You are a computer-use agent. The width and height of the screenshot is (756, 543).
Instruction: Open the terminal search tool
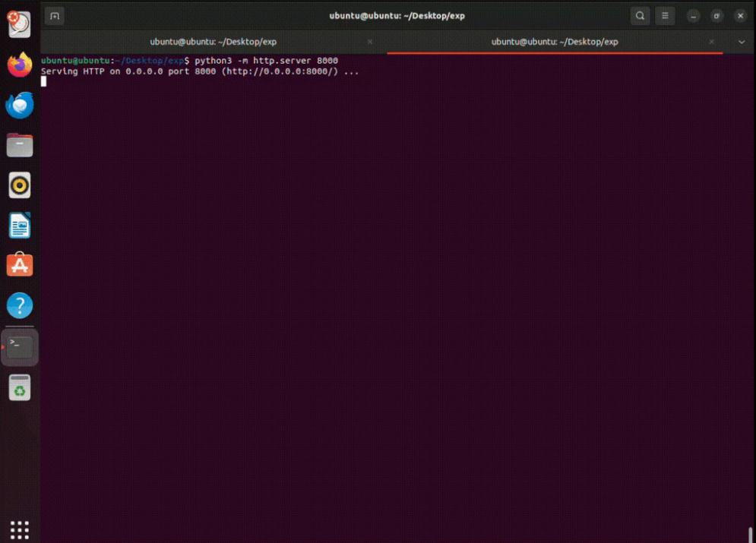(641, 16)
